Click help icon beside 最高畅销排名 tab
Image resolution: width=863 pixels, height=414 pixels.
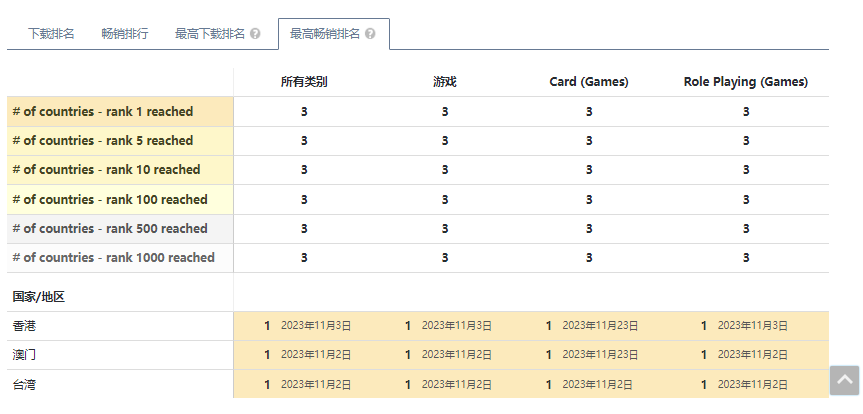[370, 34]
